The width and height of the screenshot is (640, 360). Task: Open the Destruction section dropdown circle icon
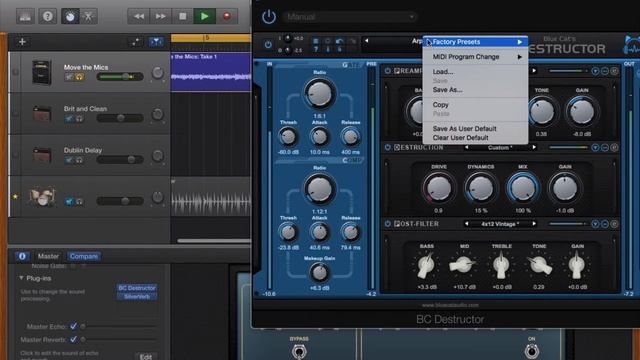[595, 147]
